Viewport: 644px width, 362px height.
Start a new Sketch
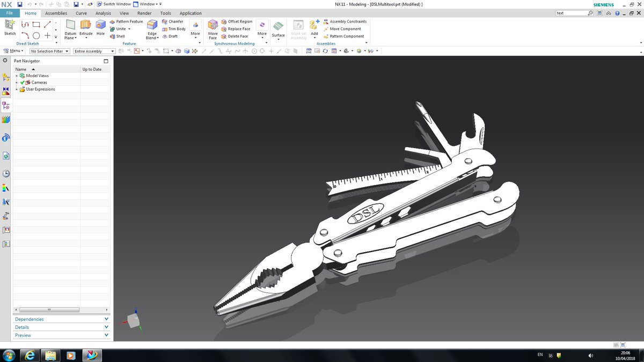coord(10,27)
